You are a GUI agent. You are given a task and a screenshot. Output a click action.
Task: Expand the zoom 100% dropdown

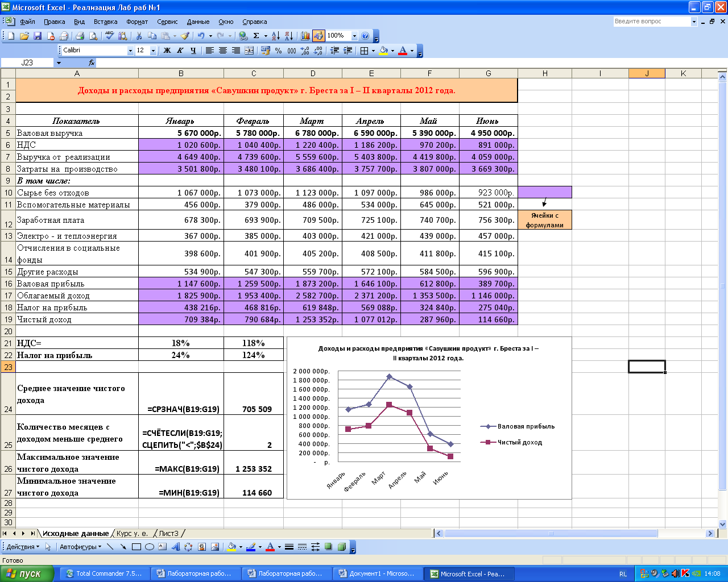(x=354, y=36)
